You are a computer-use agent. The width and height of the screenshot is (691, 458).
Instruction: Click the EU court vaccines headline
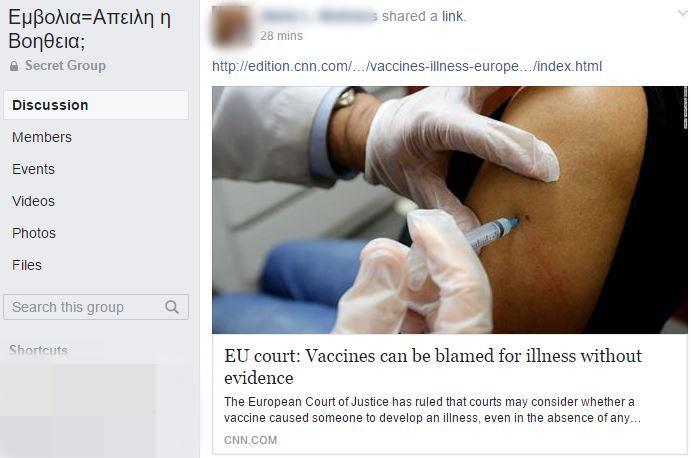click(433, 367)
